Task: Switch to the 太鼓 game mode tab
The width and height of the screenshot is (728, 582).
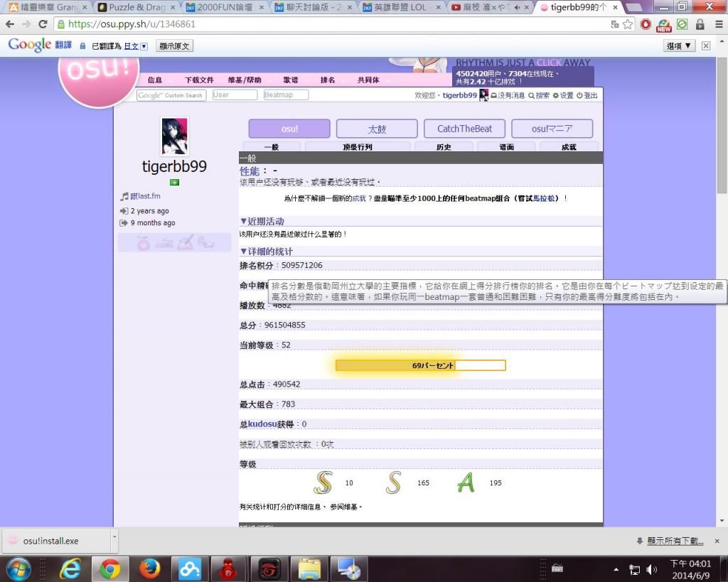Action: [x=376, y=129]
